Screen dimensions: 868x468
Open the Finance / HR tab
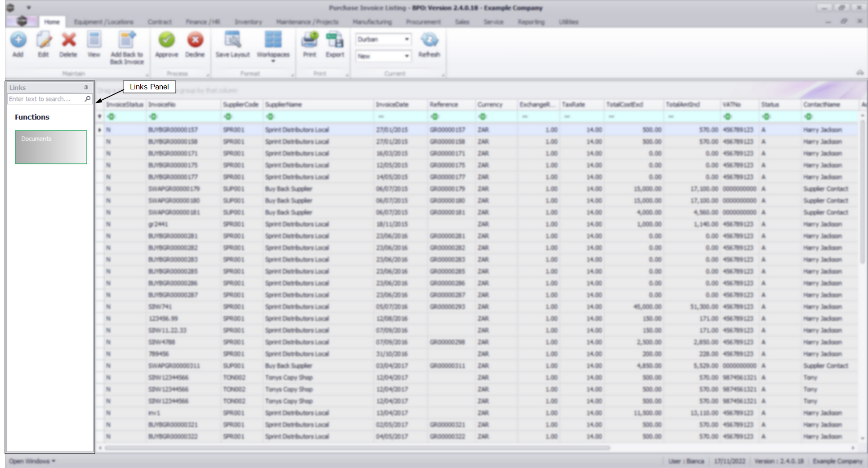pos(203,22)
